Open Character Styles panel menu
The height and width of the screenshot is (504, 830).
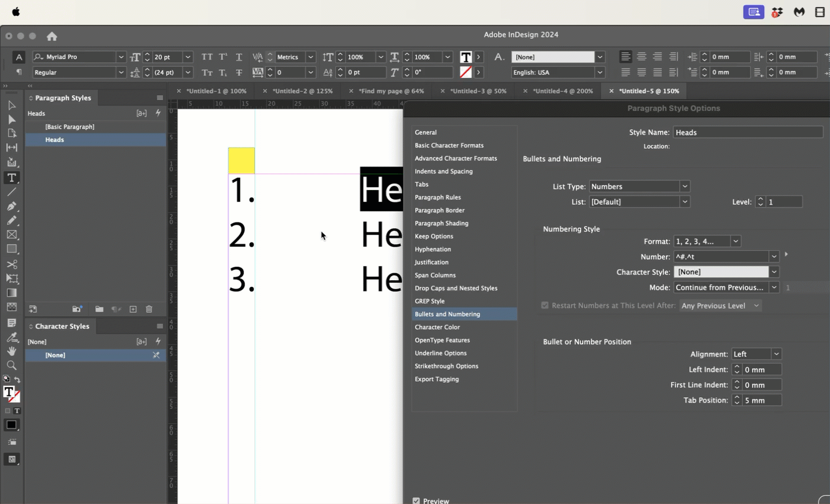160,326
